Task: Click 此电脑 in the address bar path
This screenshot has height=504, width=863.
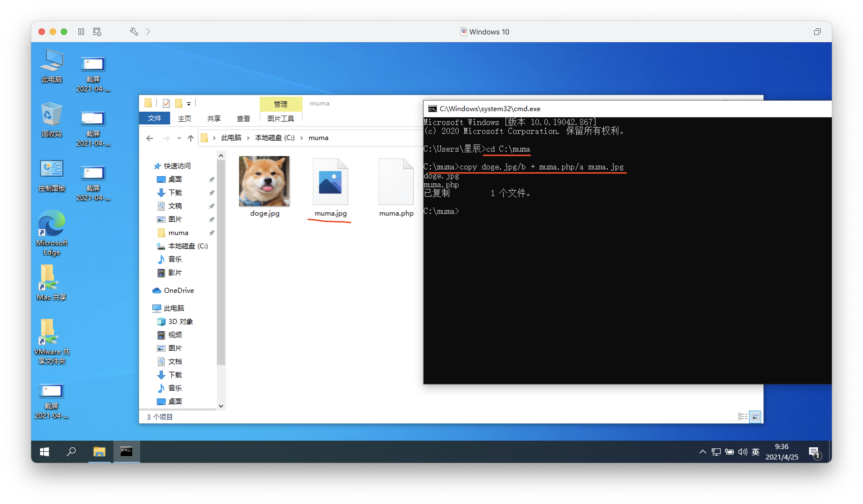Action: point(231,138)
